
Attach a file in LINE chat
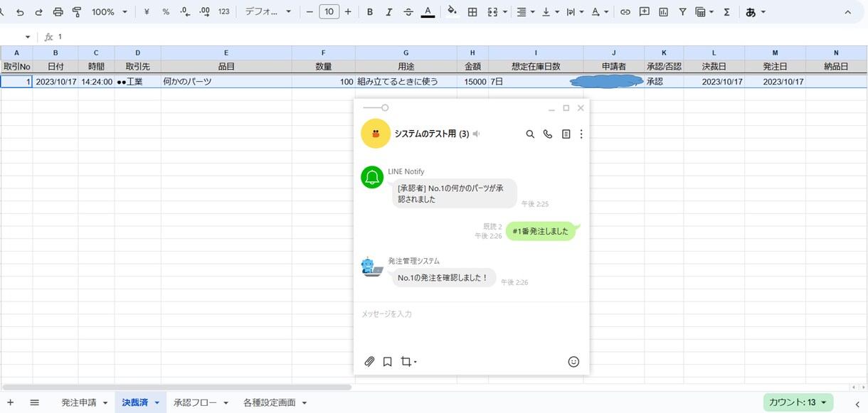pyautogui.click(x=369, y=362)
